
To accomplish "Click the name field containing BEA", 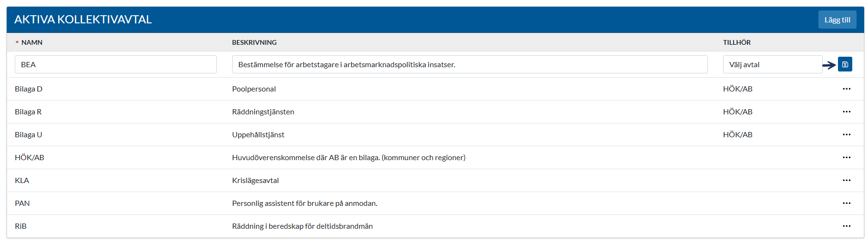I will pos(115,64).
